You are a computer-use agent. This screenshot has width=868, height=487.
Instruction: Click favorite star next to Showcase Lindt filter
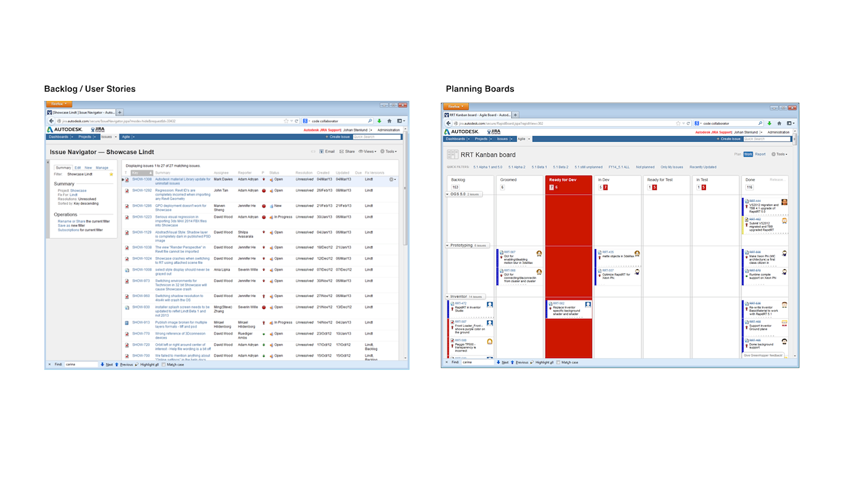[x=111, y=174]
